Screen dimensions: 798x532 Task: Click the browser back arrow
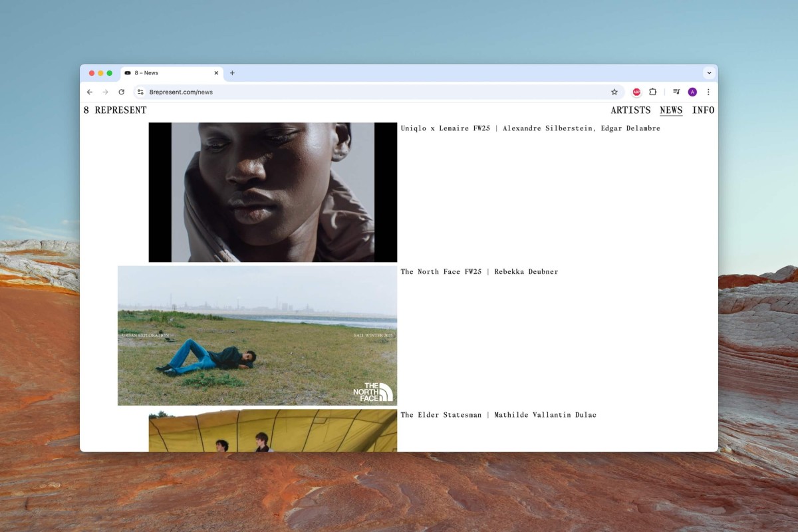[90, 92]
